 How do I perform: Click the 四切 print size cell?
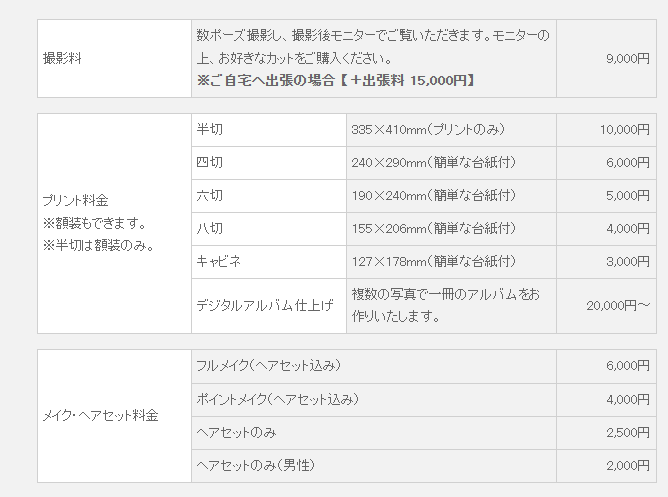269,163
